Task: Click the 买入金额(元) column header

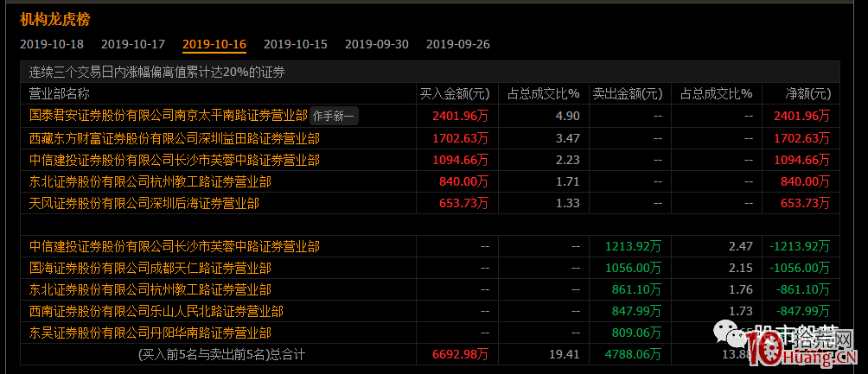Action: (455, 93)
